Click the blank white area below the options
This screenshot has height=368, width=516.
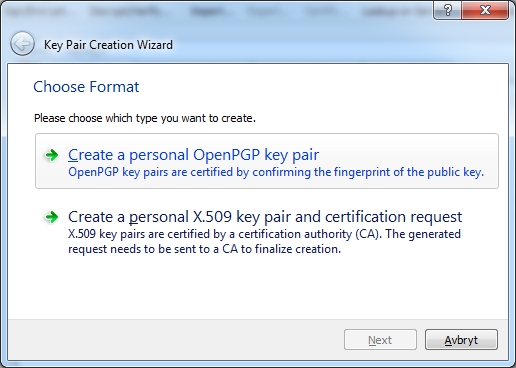258,288
